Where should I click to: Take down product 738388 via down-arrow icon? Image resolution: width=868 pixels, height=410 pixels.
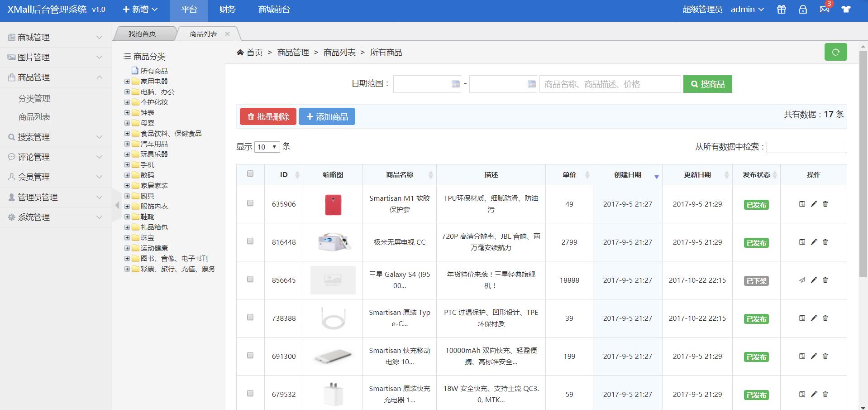click(x=801, y=318)
